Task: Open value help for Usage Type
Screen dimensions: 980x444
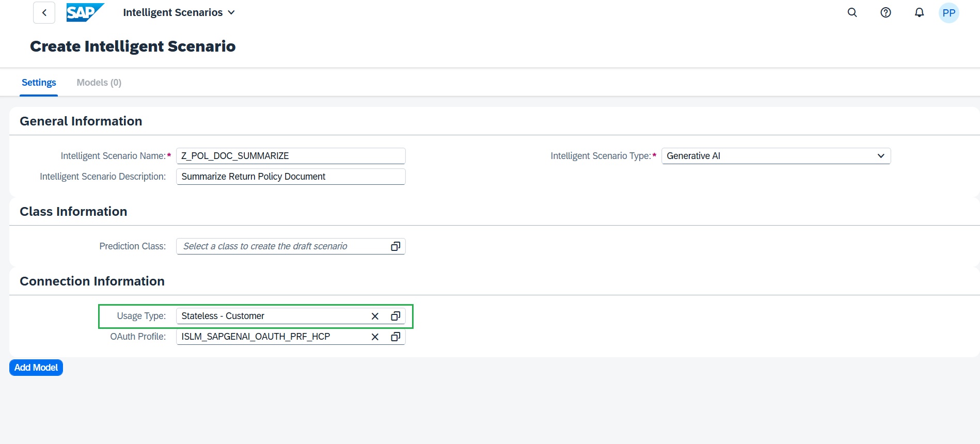Action: [396, 316]
